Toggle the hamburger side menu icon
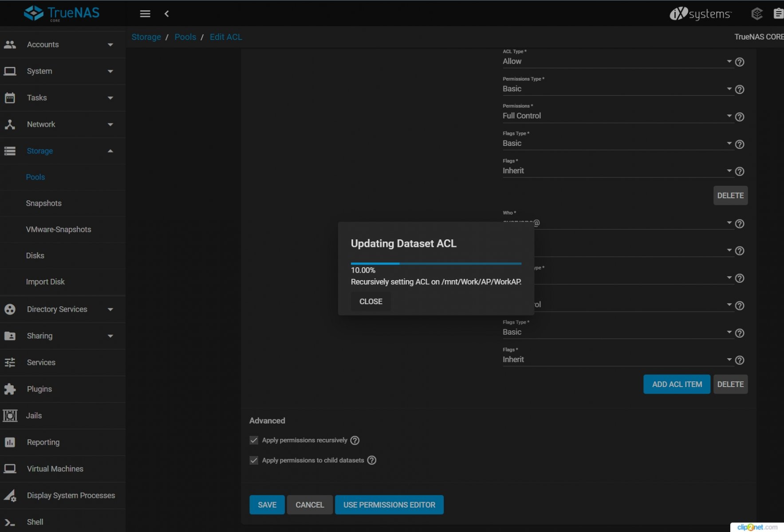The width and height of the screenshot is (784, 532). (x=145, y=14)
